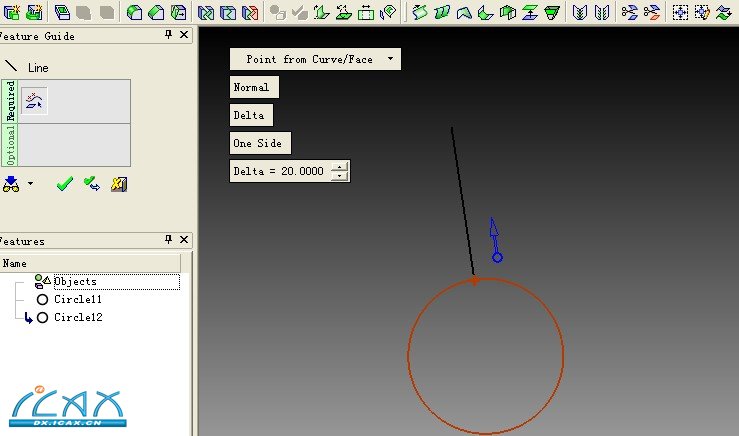Toggle the Delta option button

(251, 115)
